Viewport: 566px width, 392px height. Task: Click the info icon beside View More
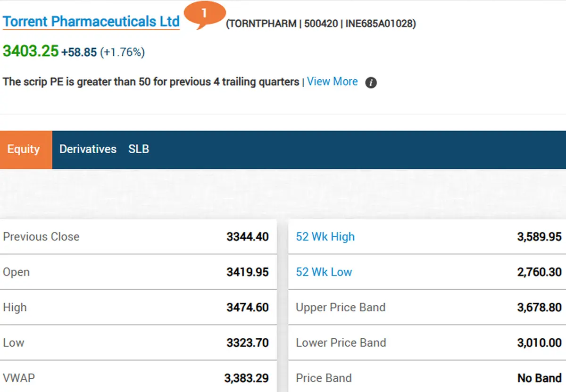[371, 83]
